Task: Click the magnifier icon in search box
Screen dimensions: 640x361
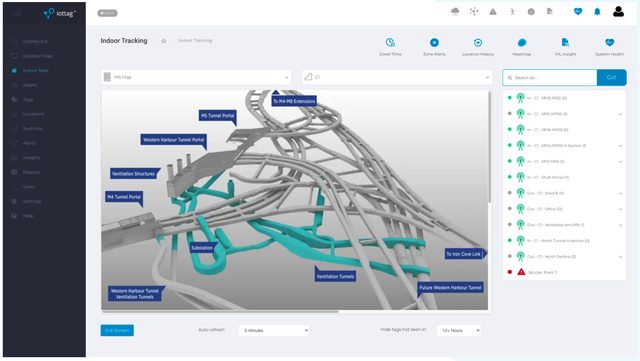Action: click(x=510, y=78)
